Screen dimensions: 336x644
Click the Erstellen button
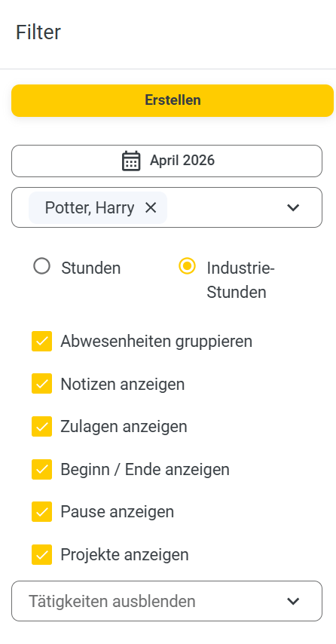tap(173, 100)
